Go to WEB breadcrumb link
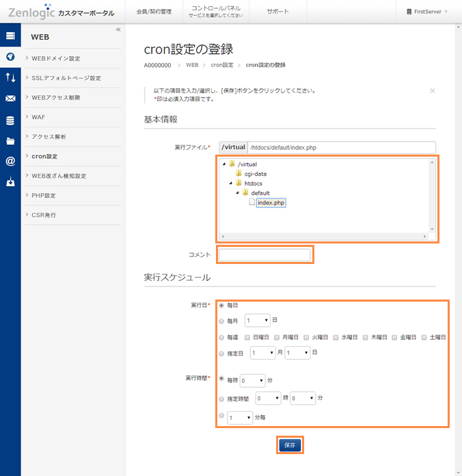 192,65
